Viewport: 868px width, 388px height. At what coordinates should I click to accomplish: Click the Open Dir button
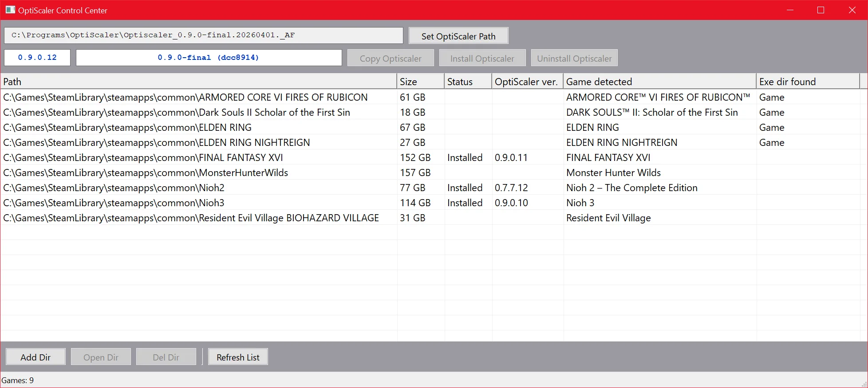click(101, 357)
